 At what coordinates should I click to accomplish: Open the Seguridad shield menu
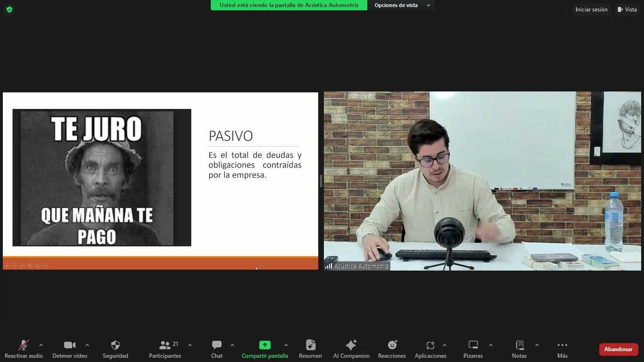(x=116, y=349)
